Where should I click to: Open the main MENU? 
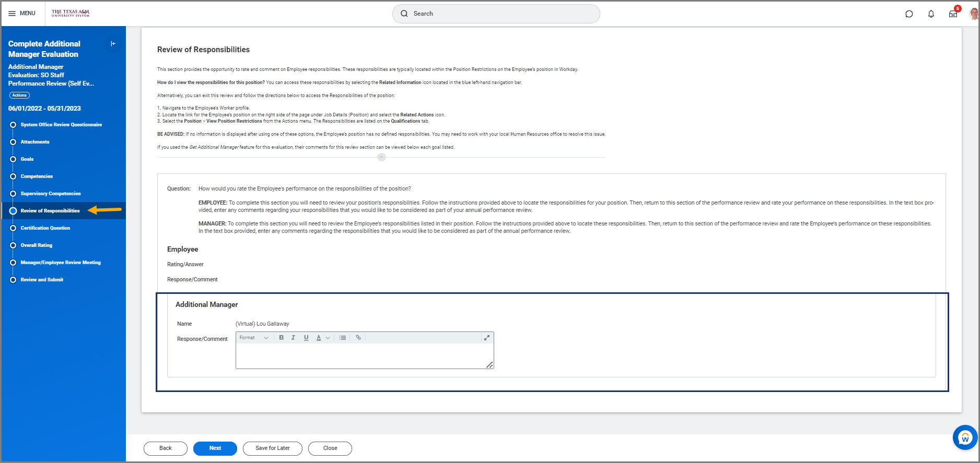coord(22,14)
